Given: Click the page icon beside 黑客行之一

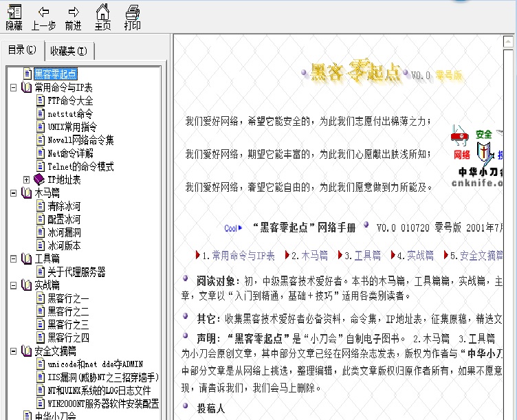Looking at the screenshot, I should (x=41, y=298).
